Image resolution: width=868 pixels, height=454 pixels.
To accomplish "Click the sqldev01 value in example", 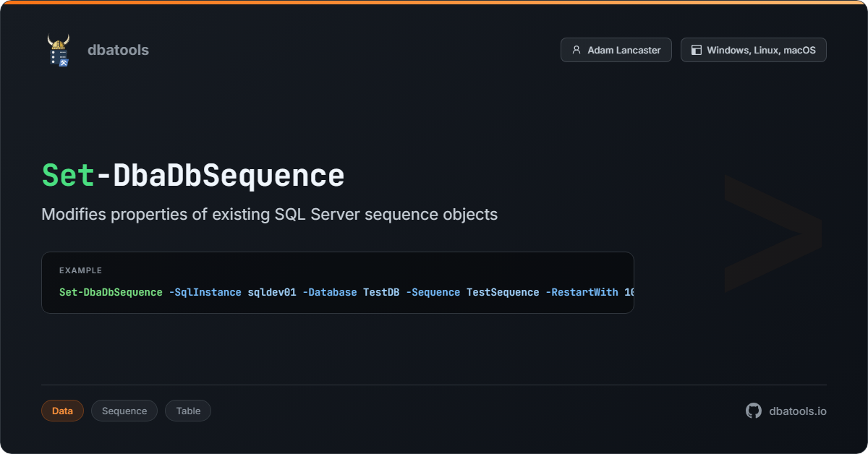I will (272, 292).
